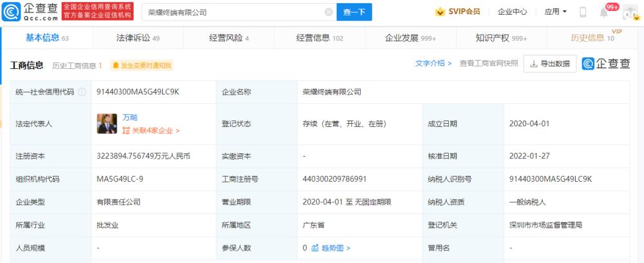Open legal representative 万飚 link
Image resolution: width=644 pixels, height=263 pixels.
coord(130,117)
